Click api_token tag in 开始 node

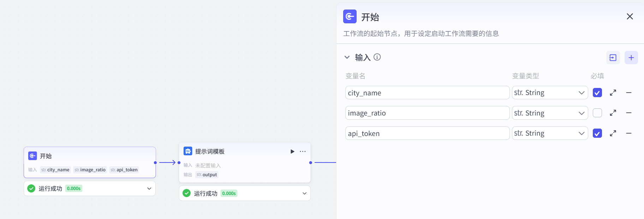(x=124, y=170)
